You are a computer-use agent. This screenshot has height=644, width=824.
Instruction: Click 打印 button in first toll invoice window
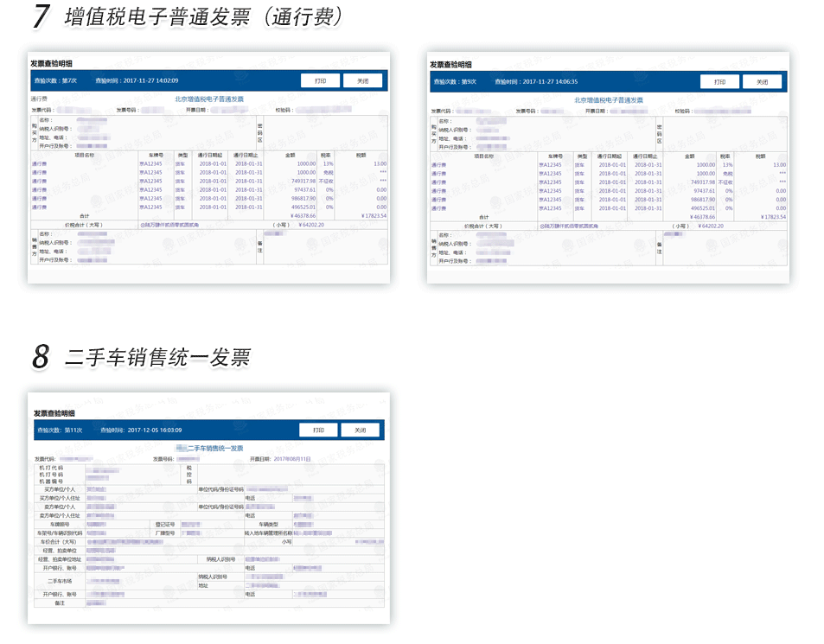(x=320, y=80)
